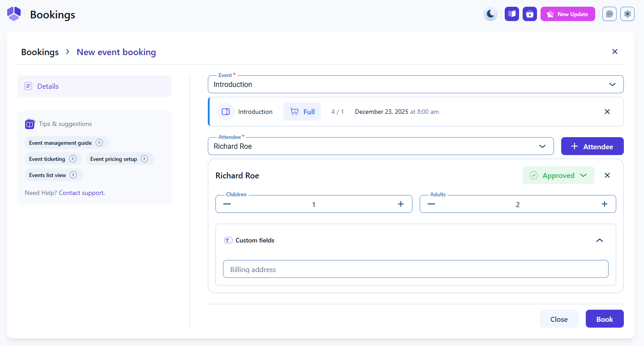The height and width of the screenshot is (346, 644).
Task: Open the Approved status dropdown
Action: 558,175
